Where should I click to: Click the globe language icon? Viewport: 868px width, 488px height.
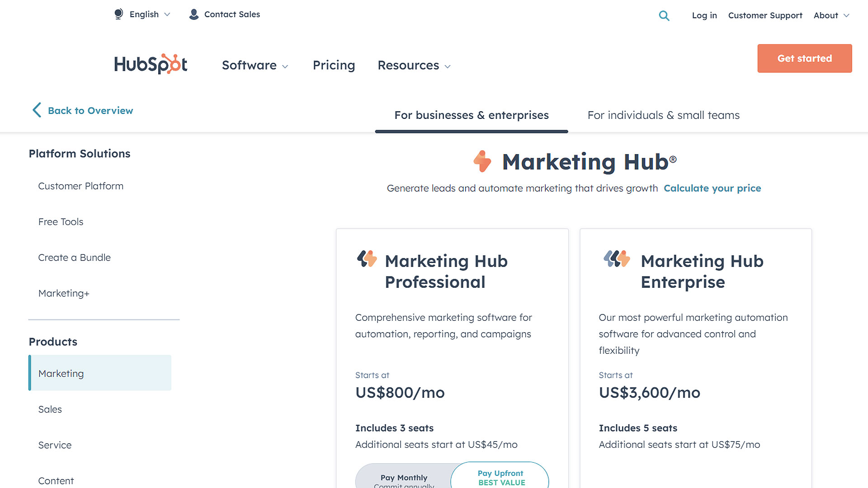pos(118,14)
